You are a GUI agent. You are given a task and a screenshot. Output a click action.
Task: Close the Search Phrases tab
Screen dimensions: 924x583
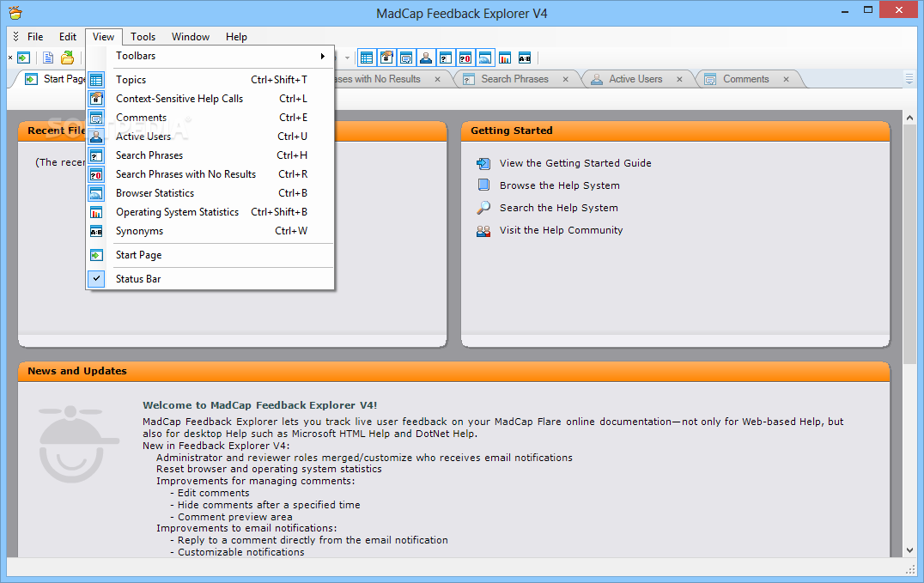tap(566, 79)
